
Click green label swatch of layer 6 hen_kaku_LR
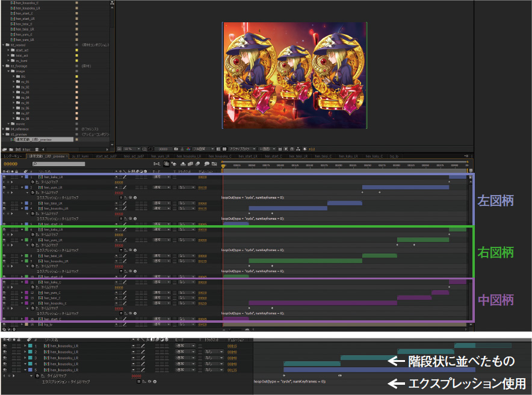tap(26, 229)
